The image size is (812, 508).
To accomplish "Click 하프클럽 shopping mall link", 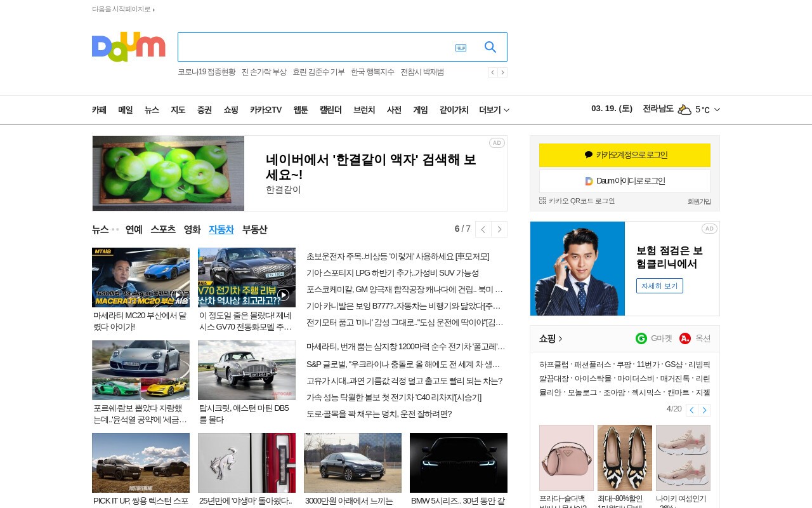I will [553, 364].
